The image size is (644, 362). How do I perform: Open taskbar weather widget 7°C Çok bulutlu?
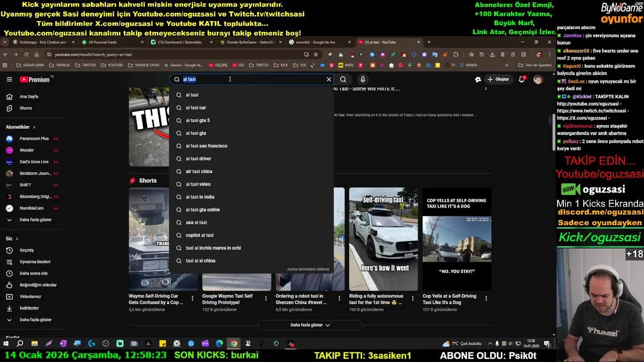pyautogui.click(x=462, y=344)
